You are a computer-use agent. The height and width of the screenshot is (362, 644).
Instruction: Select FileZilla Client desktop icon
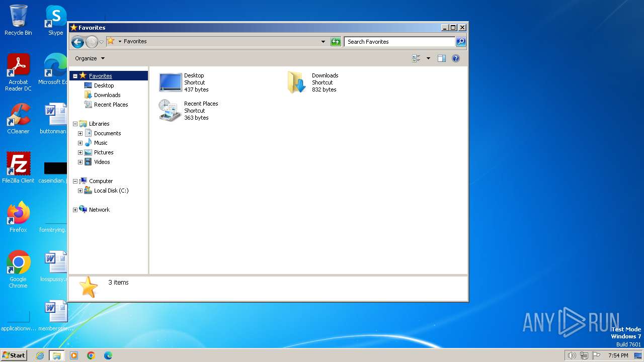click(x=18, y=168)
